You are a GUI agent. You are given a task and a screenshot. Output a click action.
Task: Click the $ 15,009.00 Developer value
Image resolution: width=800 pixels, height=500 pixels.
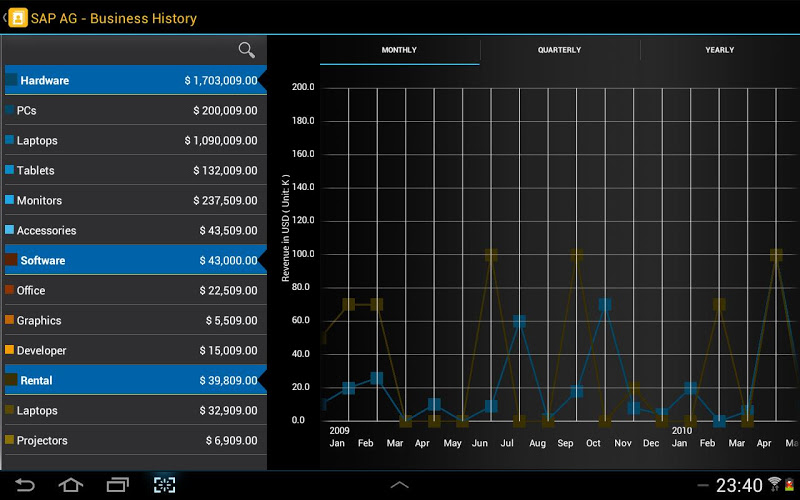click(x=229, y=351)
